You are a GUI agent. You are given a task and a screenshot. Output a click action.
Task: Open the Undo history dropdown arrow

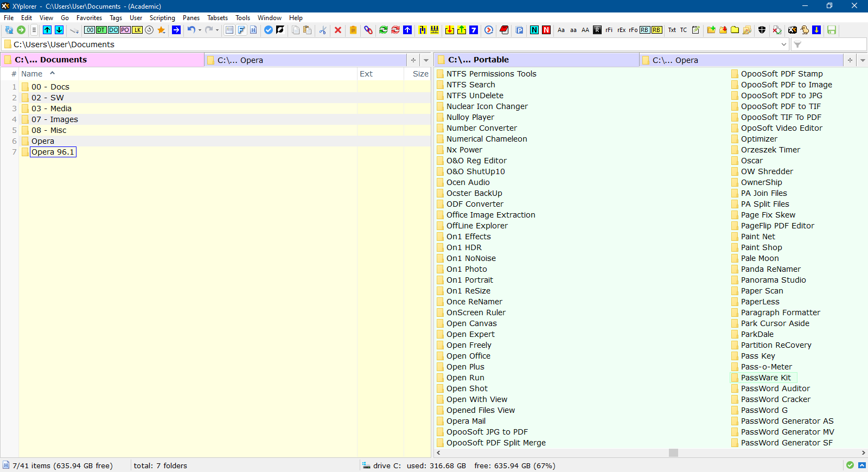pyautogui.click(x=200, y=30)
